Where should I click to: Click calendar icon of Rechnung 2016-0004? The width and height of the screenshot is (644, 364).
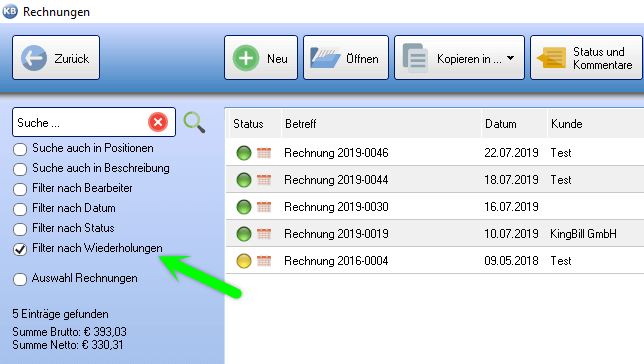(x=264, y=261)
